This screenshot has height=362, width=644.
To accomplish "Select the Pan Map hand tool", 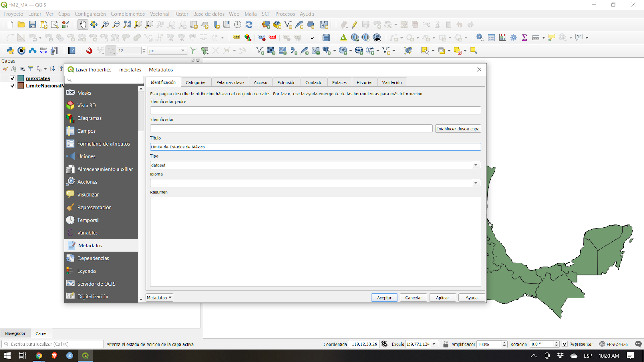I will coord(83,25).
